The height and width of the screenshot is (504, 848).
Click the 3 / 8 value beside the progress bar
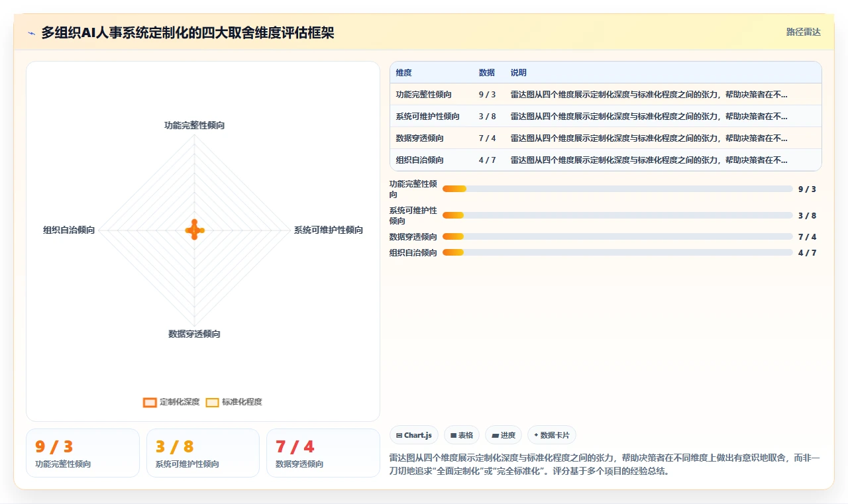pyautogui.click(x=807, y=215)
